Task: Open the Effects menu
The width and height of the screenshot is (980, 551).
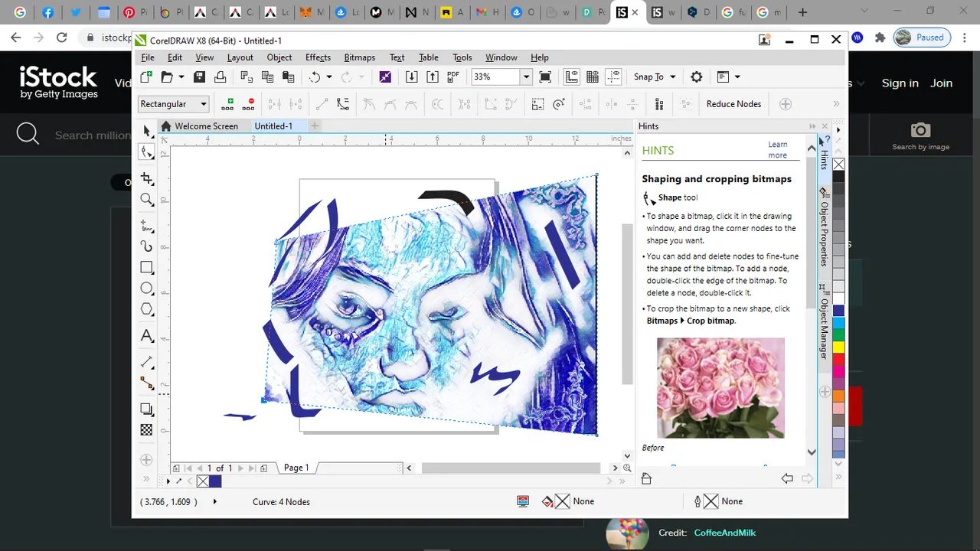Action: pyautogui.click(x=318, y=57)
